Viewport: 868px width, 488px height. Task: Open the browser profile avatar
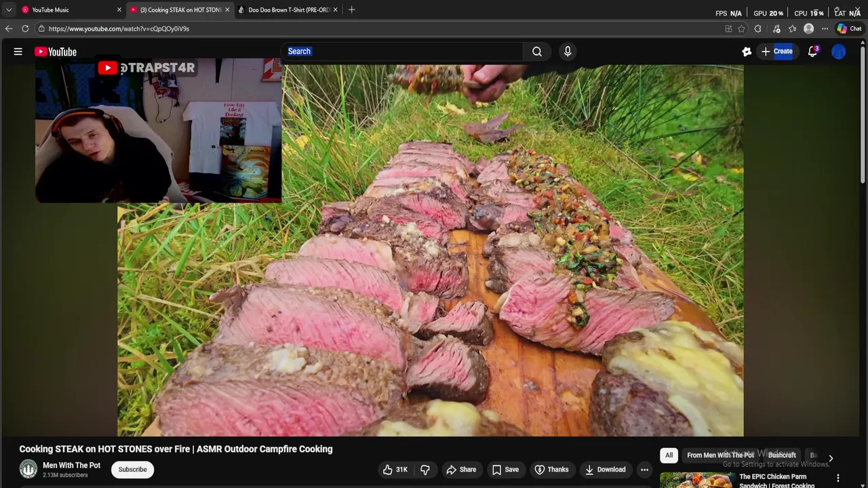pos(808,28)
